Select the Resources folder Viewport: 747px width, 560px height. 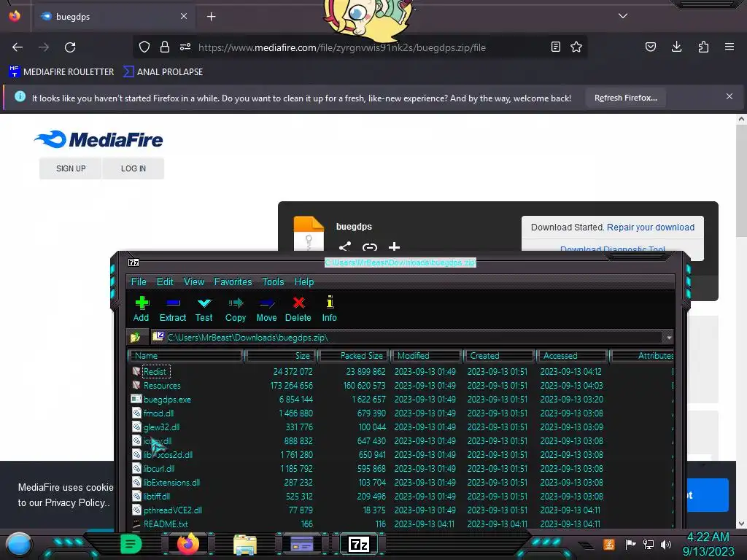point(162,385)
